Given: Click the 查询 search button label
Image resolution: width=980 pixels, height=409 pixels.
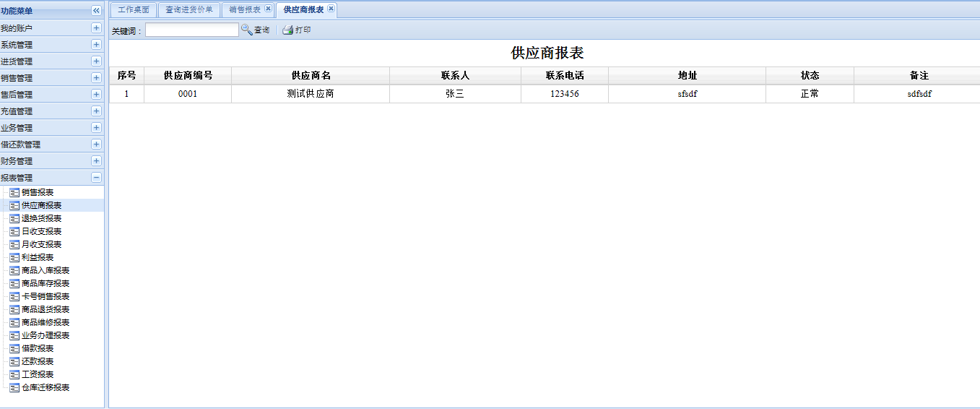Looking at the screenshot, I should click(x=261, y=30).
